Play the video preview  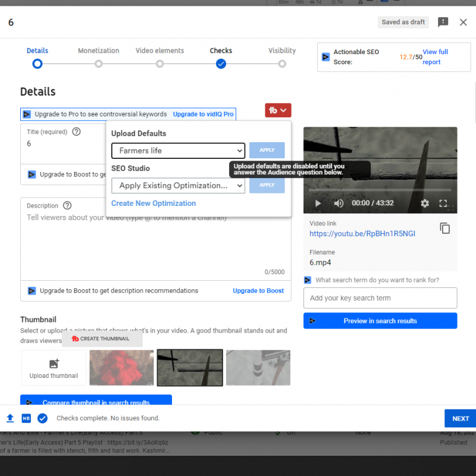318,203
